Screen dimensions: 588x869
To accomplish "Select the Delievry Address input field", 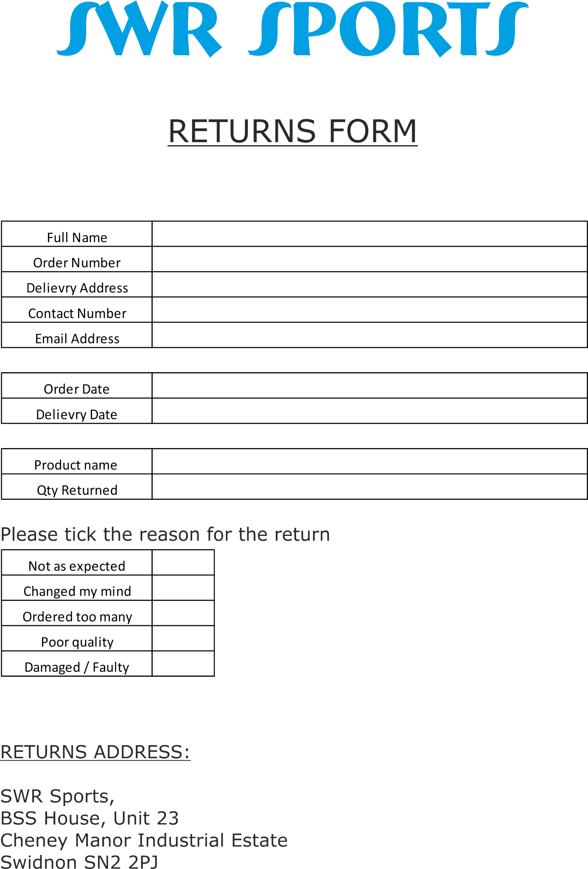I will [369, 285].
